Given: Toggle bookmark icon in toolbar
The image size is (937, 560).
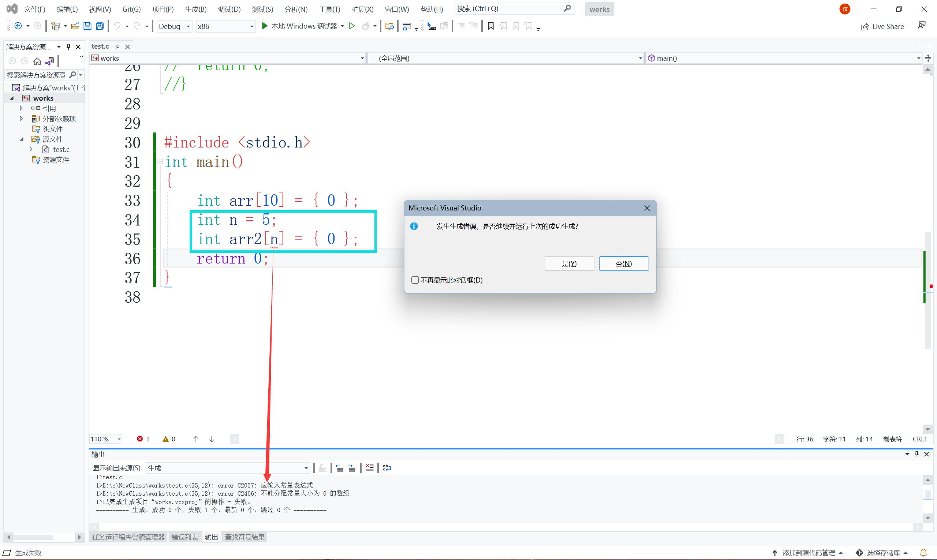Looking at the screenshot, I should 490,26.
